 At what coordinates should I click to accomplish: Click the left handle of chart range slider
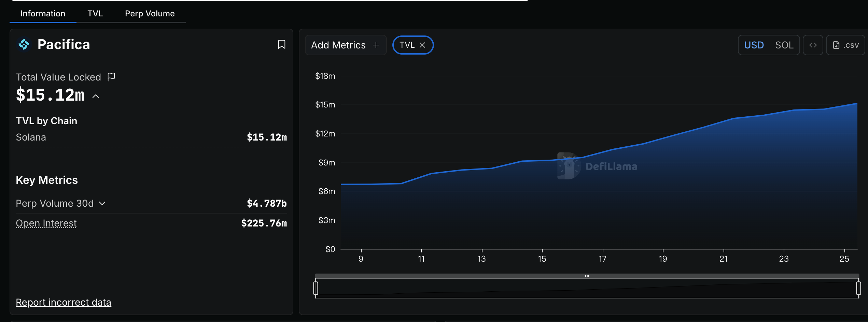(x=316, y=288)
